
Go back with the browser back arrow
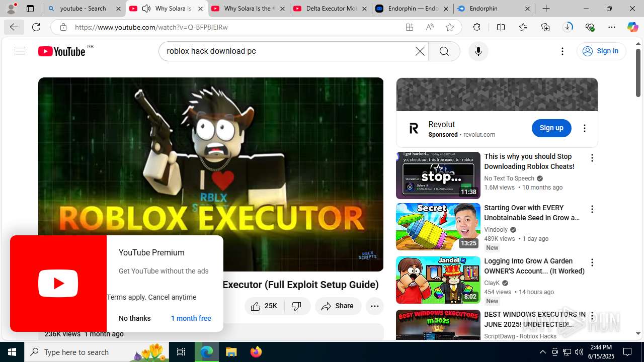[14, 27]
